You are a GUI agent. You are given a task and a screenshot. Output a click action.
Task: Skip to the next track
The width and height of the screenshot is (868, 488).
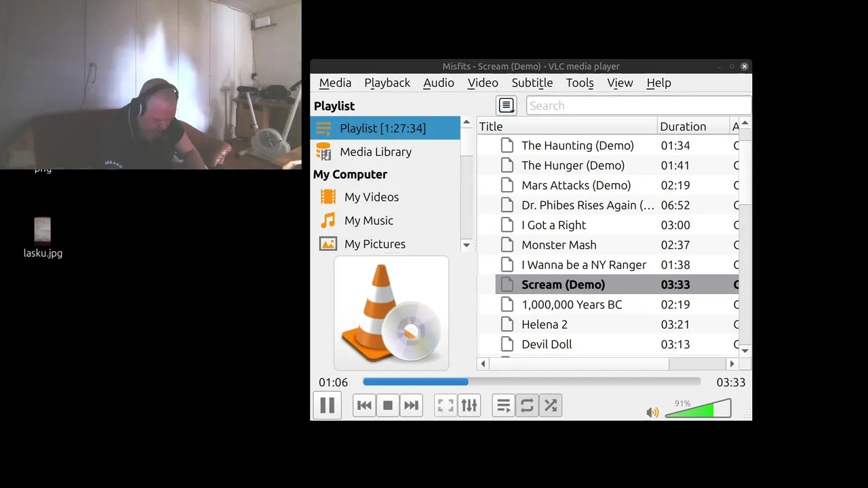[x=411, y=405]
